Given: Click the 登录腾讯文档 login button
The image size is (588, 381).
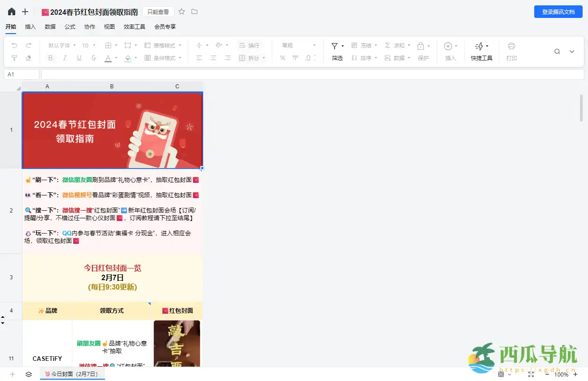Looking at the screenshot, I should 558,12.
